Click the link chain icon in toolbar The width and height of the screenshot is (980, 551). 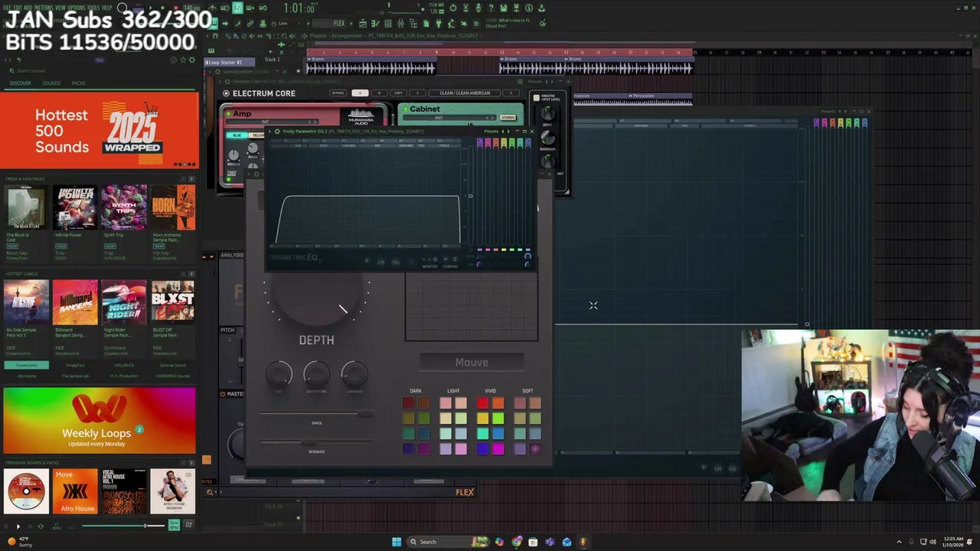click(250, 24)
